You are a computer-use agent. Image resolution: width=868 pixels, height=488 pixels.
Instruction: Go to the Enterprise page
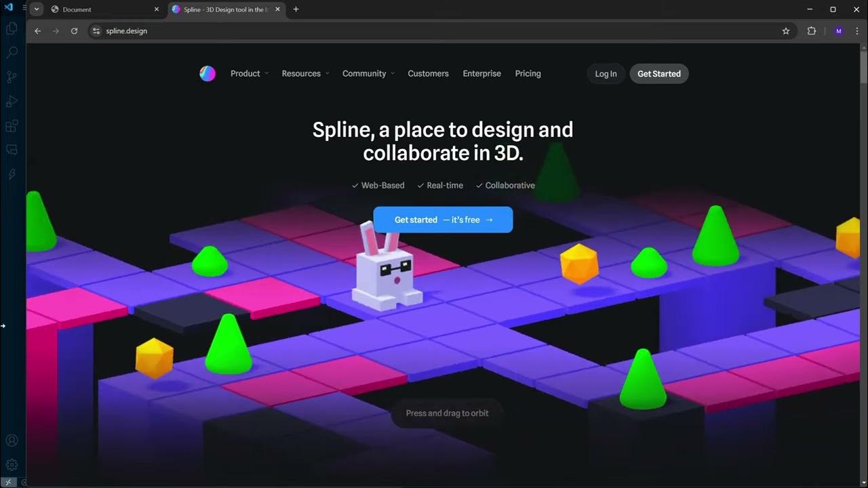pyautogui.click(x=481, y=74)
